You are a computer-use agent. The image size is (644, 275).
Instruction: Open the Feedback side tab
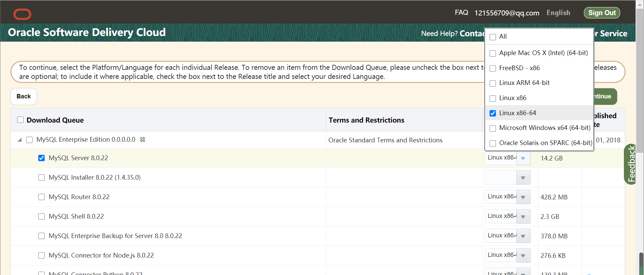(x=631, y=164)
